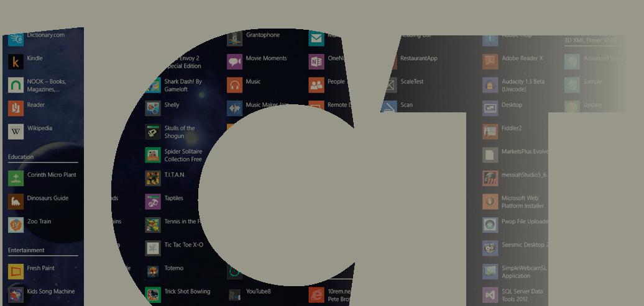The height and width of the screenshot is (306, 644).
Task: Select the Grantophone app label
Action: coord(263,35)
